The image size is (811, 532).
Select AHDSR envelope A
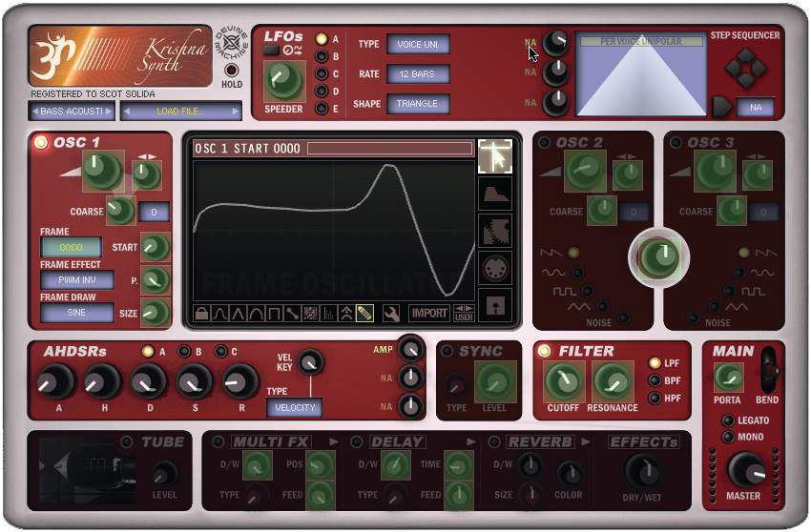point(148,352)
